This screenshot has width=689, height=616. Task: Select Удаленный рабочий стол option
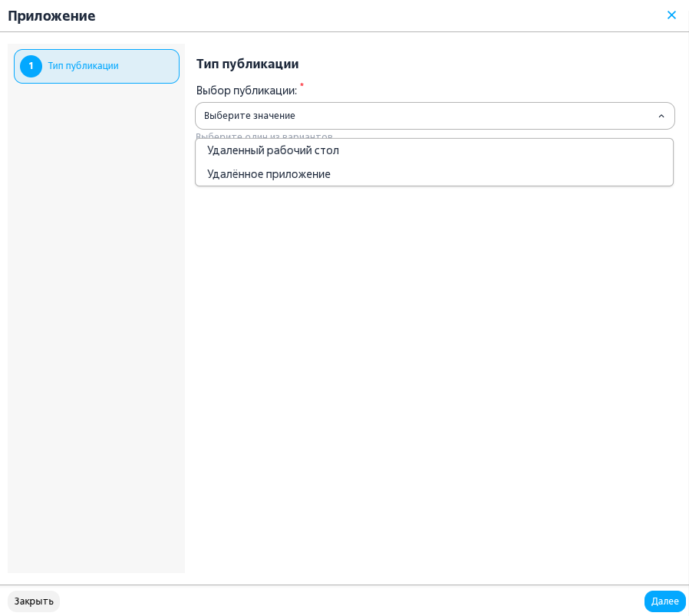pyautogui.click(x=434, y=150)
